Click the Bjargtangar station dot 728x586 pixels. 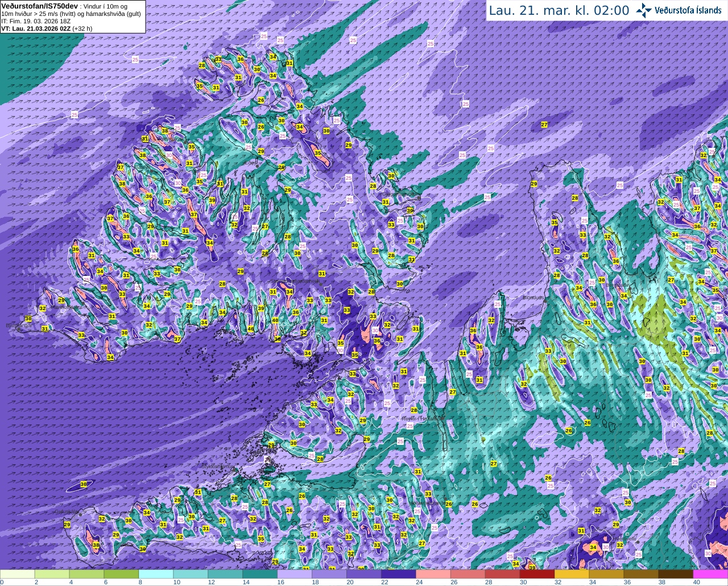coord(19,329)
